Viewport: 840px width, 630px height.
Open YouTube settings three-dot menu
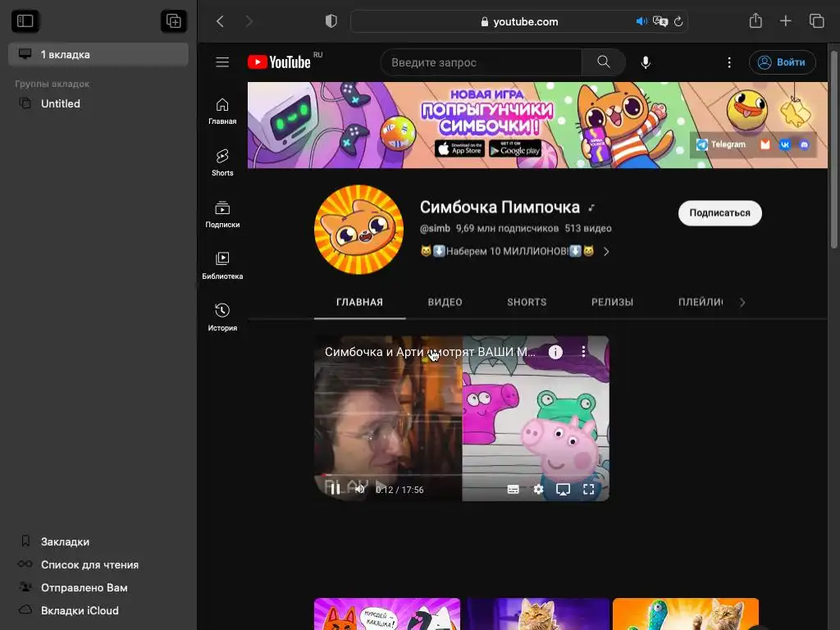click(x=728, y=62)
